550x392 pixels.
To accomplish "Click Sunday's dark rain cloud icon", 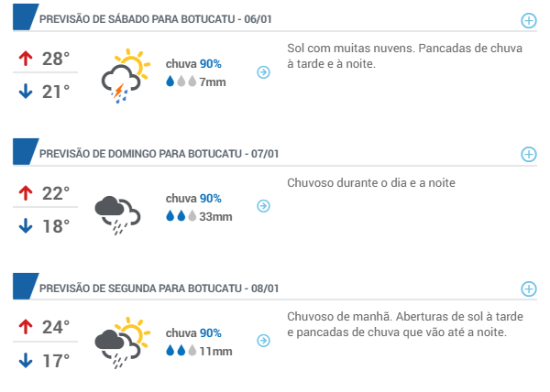I will [x=117, y=214].
